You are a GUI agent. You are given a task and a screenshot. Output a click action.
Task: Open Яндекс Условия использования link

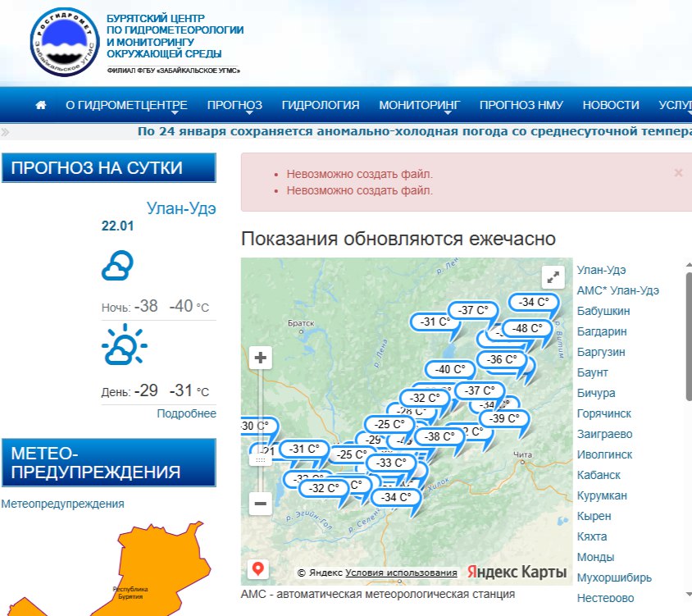pos(401,573)
